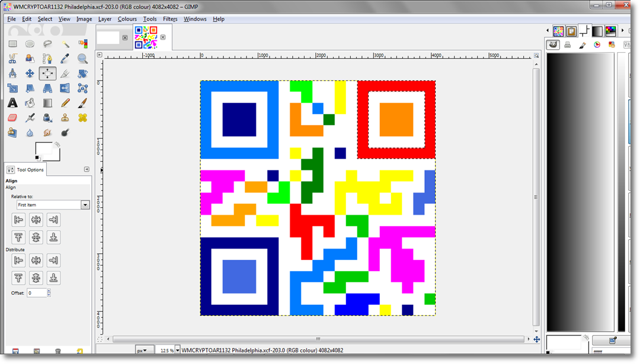The width and height of the screenshot is (640, 364).
Task: Select the Airbrush tool
Action: [30, 118]
